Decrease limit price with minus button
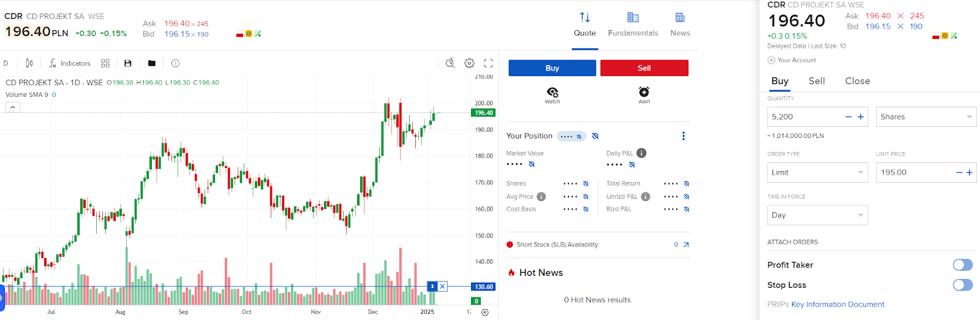The height and width of the screenshot is (320, 980). (x=959, y=173)
